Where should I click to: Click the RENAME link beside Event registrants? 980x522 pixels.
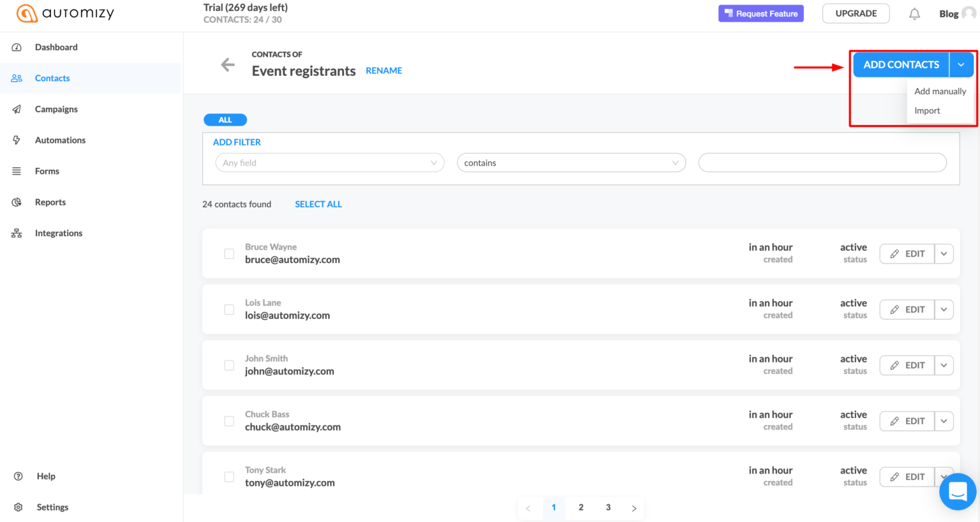(x=383, y=70)
